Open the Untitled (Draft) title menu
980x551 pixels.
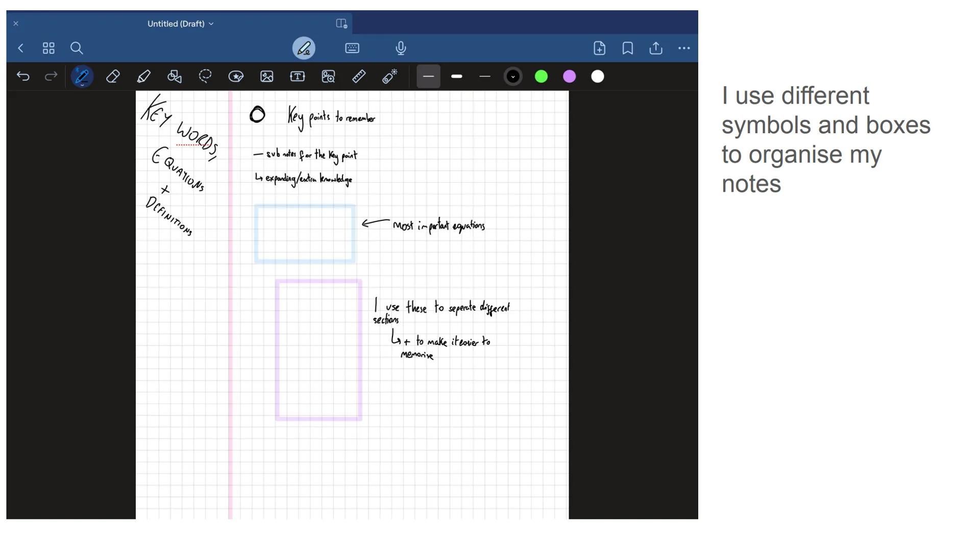click(180, 23)
